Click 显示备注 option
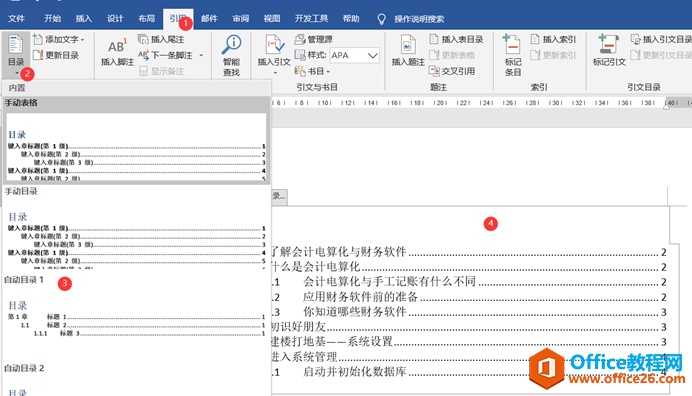This screenshot has width=692, height=396. 162,71
